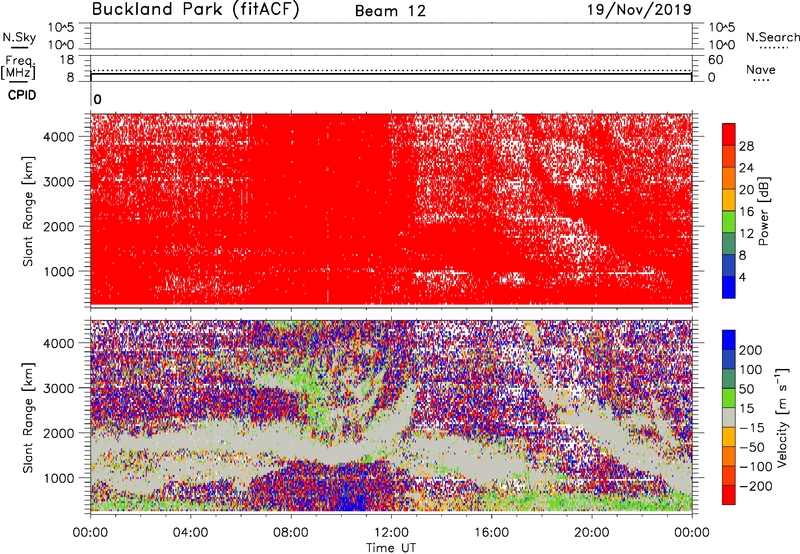Pick the yellow 16–20 dB Power colorbar segment
This screenshot has width=800, height=554.
[729, 200]
